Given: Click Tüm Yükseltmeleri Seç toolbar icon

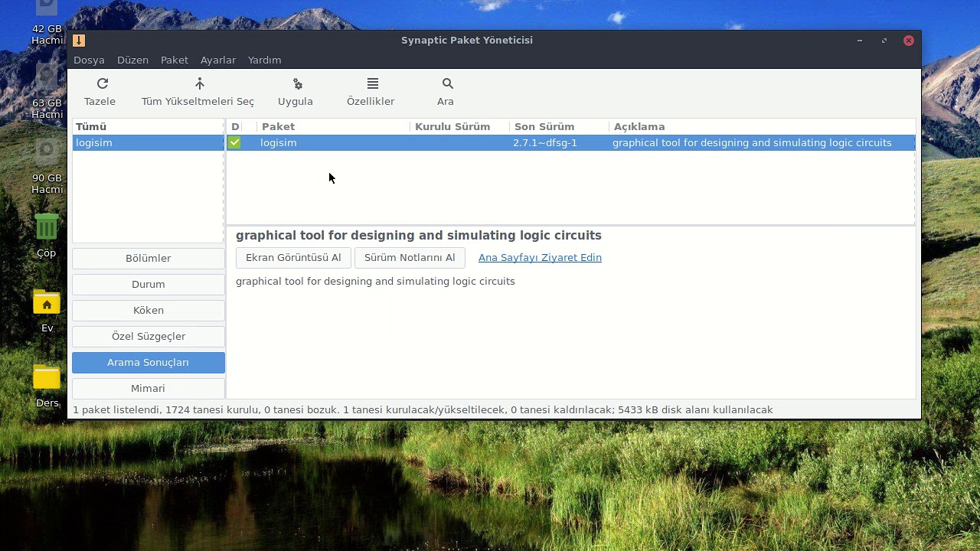Looking at the screenshot, I should pyautogui.click(x=199, y=83).
